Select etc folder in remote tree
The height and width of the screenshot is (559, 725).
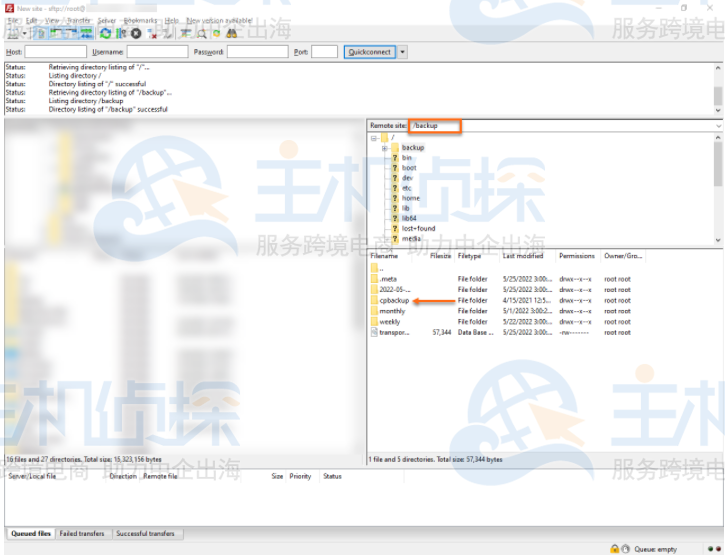pyautogui.click(x=406, y=188)
